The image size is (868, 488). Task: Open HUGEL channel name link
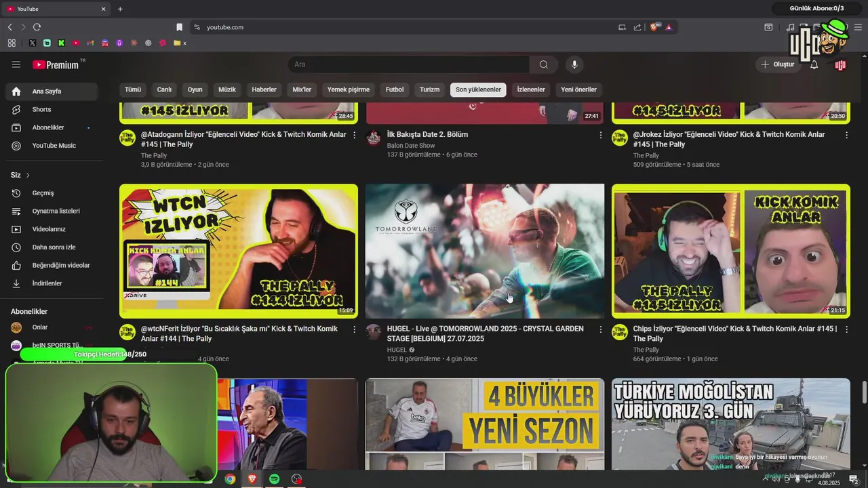coord(397,350)
